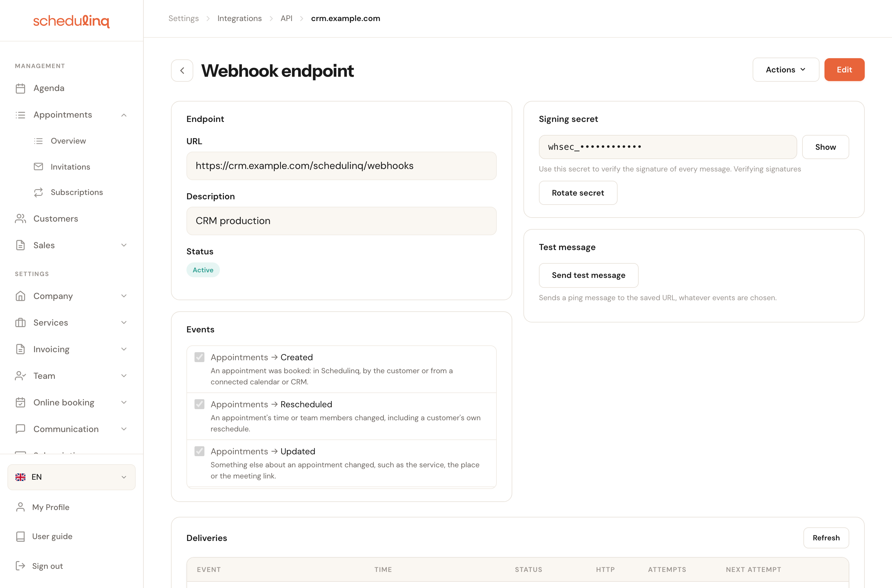Toggle Appointments Updated event checkbox
The width and height of the screenshot is (892, 588).
[x=199, y=451]
